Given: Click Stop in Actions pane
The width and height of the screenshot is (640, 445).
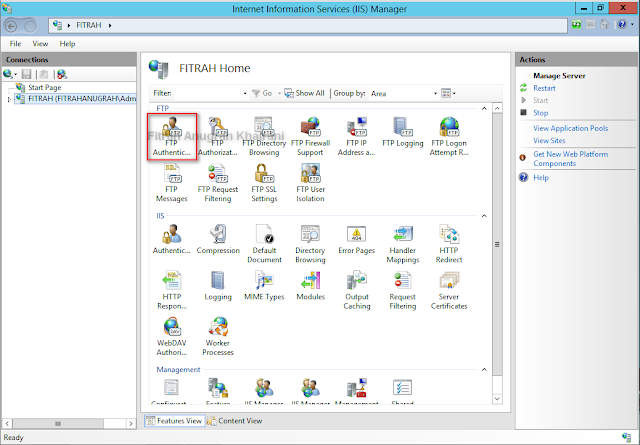Looking at the screenshot, I should click(x=540, y=113).
